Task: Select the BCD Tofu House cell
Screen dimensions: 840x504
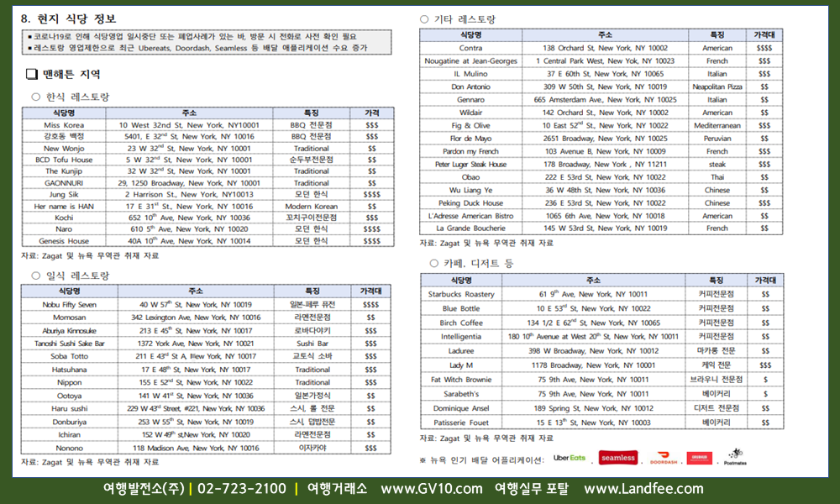Action: pos(64,160)
